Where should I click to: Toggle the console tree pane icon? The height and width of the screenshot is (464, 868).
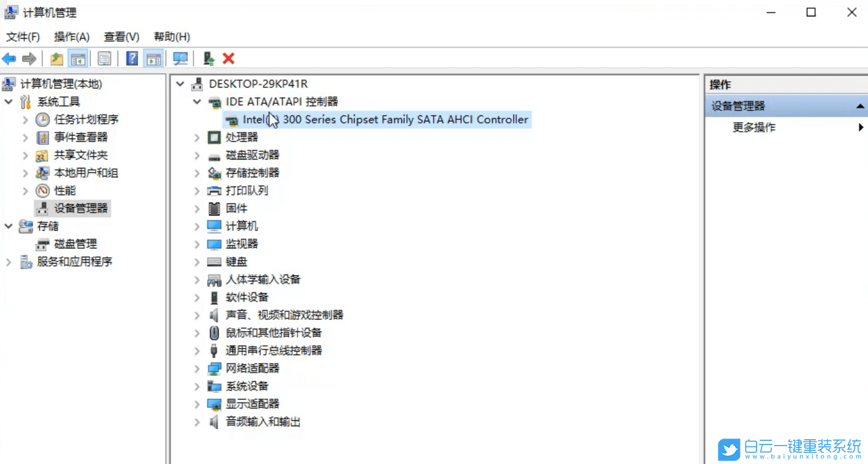pos(79,58)
